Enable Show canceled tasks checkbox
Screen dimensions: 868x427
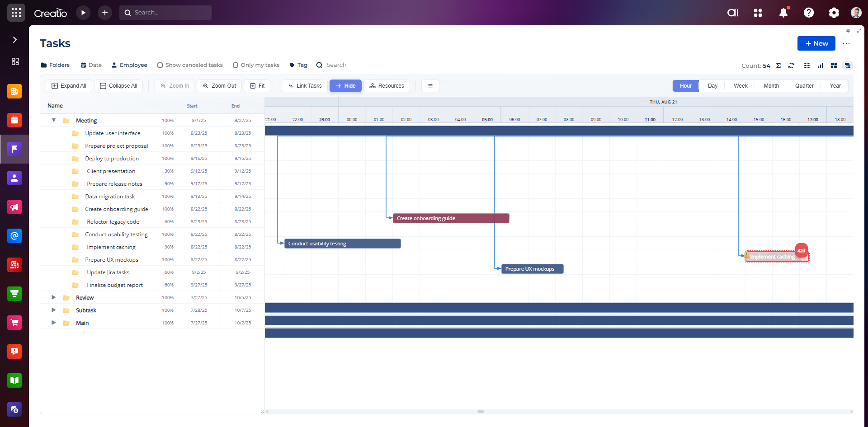tap(160, 65)
